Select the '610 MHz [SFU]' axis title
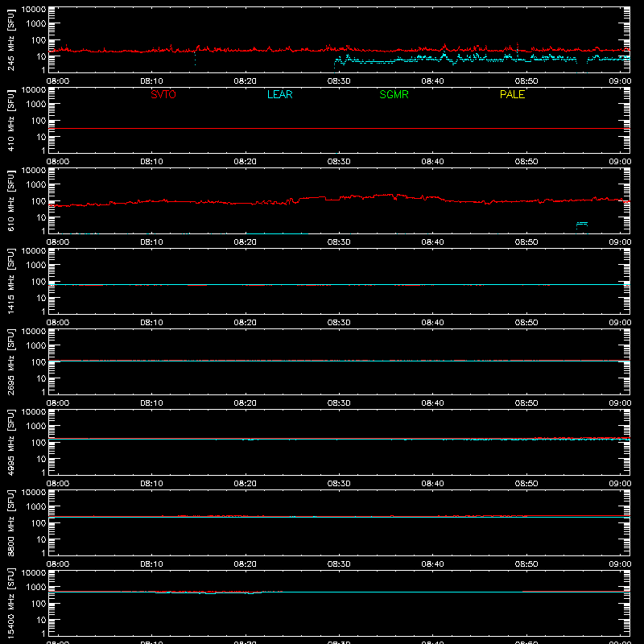 (x=10, y=200)
